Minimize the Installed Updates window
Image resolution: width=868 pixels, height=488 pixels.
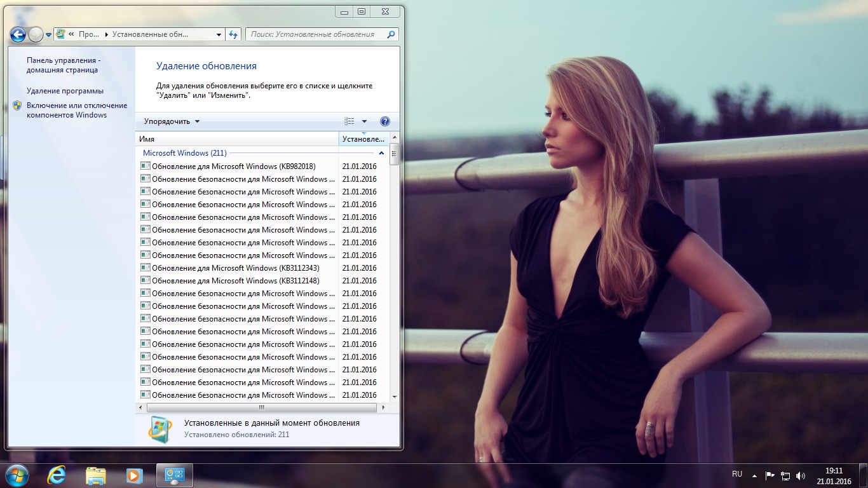pyautogui.click(x=344, y=11)
